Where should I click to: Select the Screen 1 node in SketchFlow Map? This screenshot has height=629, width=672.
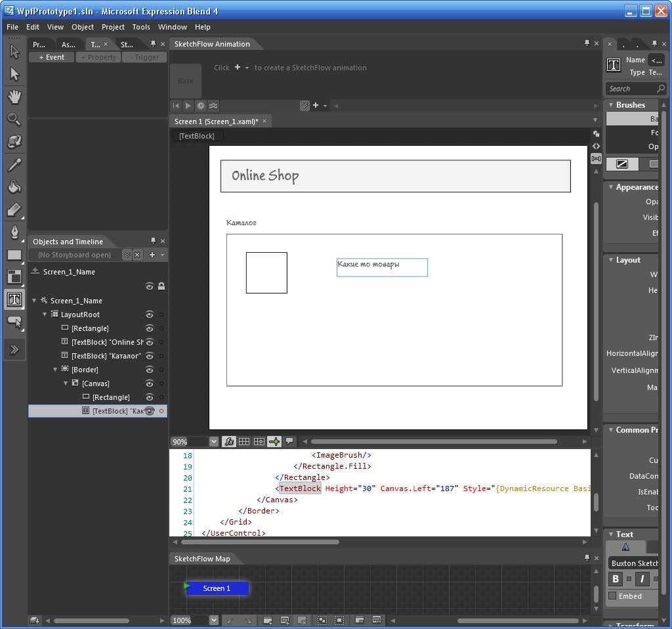pos(217,588)
